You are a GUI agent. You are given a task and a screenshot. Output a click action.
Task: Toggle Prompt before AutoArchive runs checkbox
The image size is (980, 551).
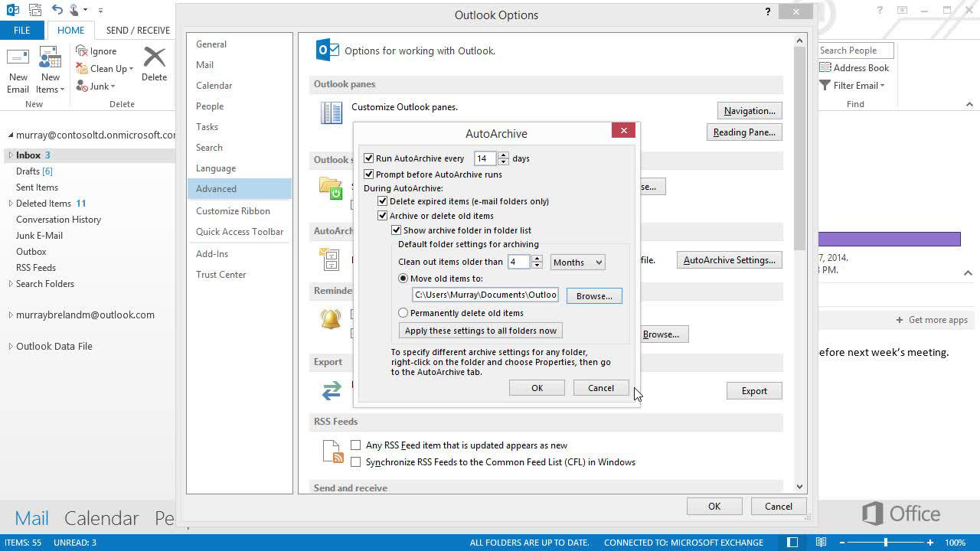click(x=369, y=174)
